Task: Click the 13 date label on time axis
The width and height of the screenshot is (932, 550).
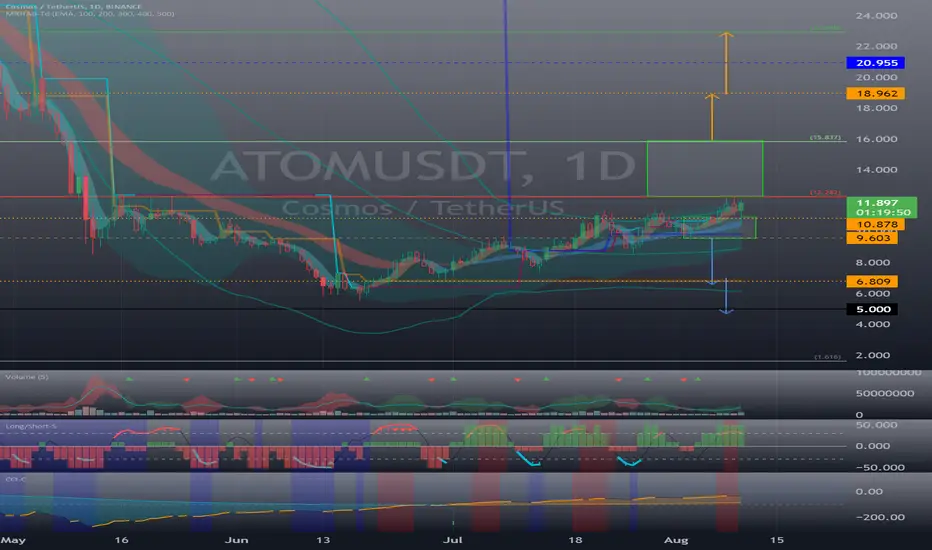Action: pos(323,540)
